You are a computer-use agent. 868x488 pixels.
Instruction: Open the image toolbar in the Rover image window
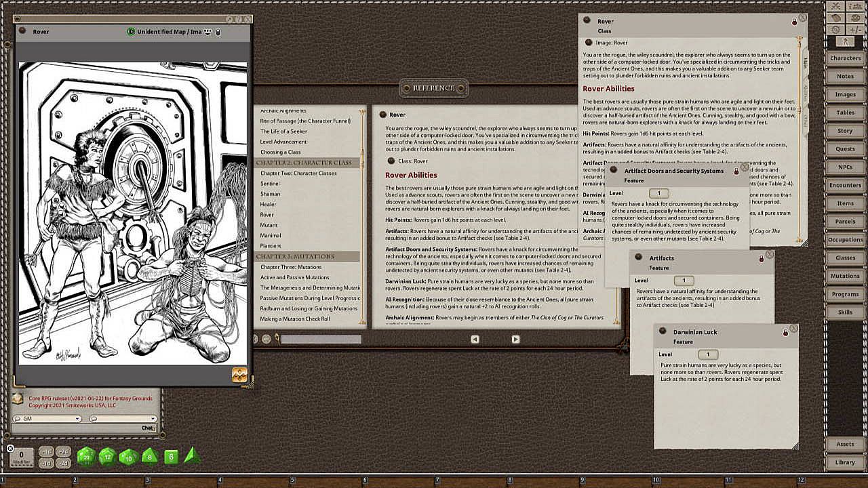coord(239,375)
